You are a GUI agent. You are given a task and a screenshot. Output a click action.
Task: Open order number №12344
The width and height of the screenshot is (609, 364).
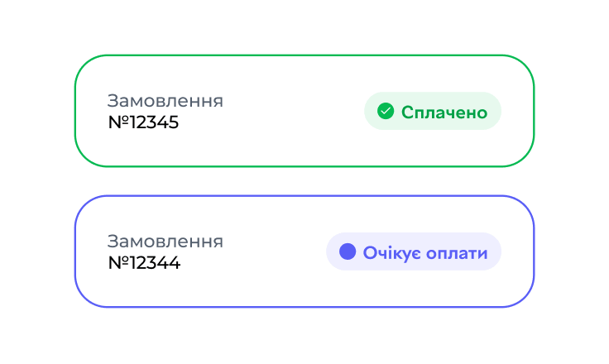tap(144, 263)
